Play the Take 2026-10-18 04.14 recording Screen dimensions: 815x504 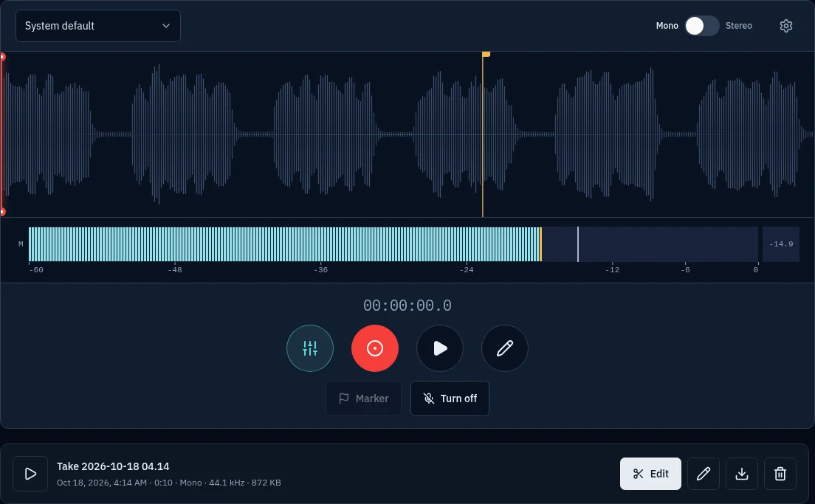(x=30, y=474)
